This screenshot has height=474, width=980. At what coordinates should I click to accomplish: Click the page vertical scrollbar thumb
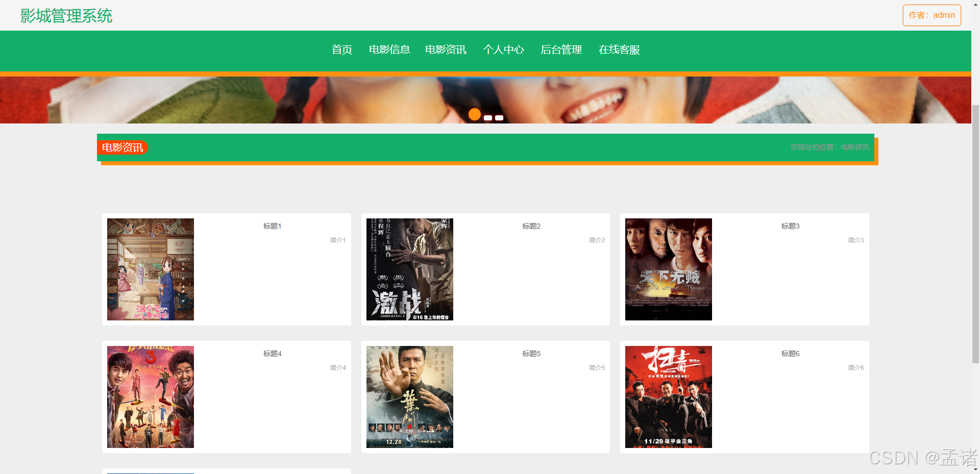975,234
